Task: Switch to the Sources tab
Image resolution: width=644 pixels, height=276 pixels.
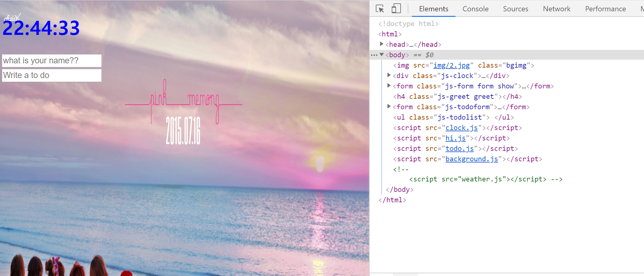Action: (516, 9)
